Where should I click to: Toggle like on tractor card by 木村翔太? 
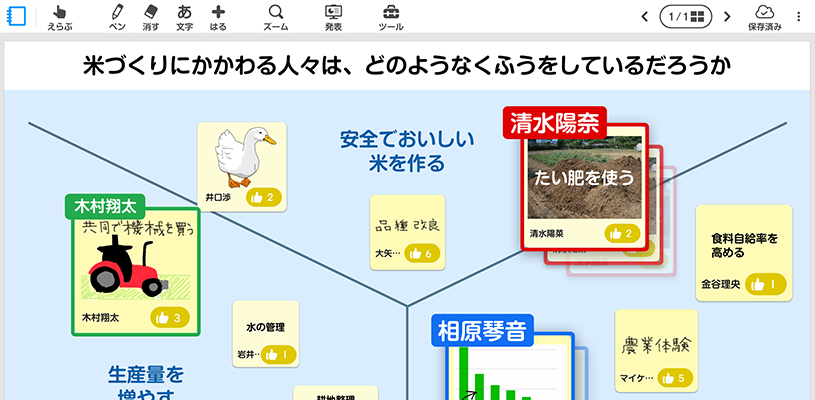(171, 318)
